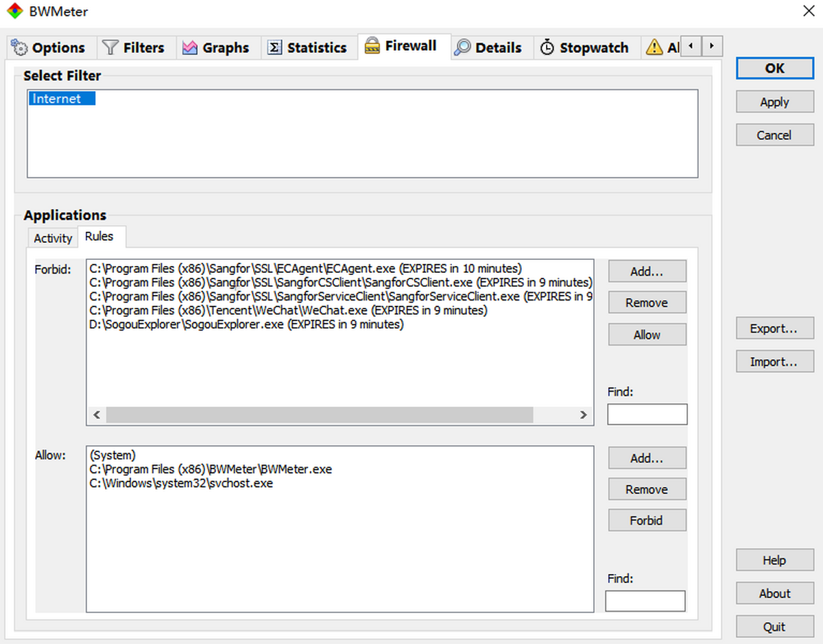
Task: Select the Rules sub-tab under Applications
Action: (102, 237)
